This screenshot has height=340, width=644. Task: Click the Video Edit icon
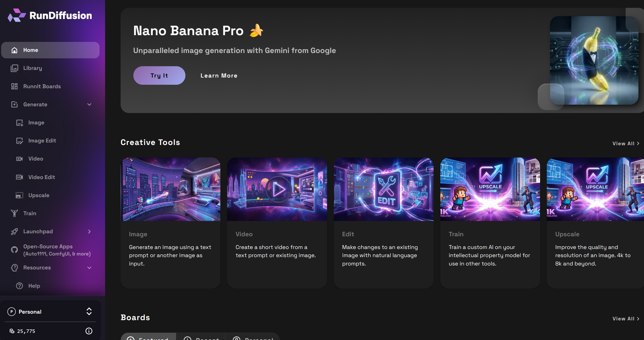pyautogui.click(x=20, y=177)
